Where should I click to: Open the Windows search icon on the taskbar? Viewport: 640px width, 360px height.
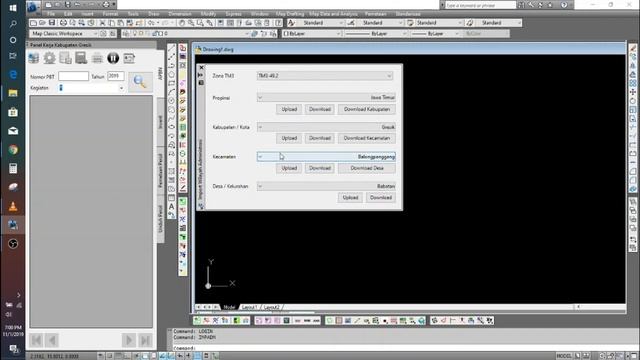click(x=13, y=24)
